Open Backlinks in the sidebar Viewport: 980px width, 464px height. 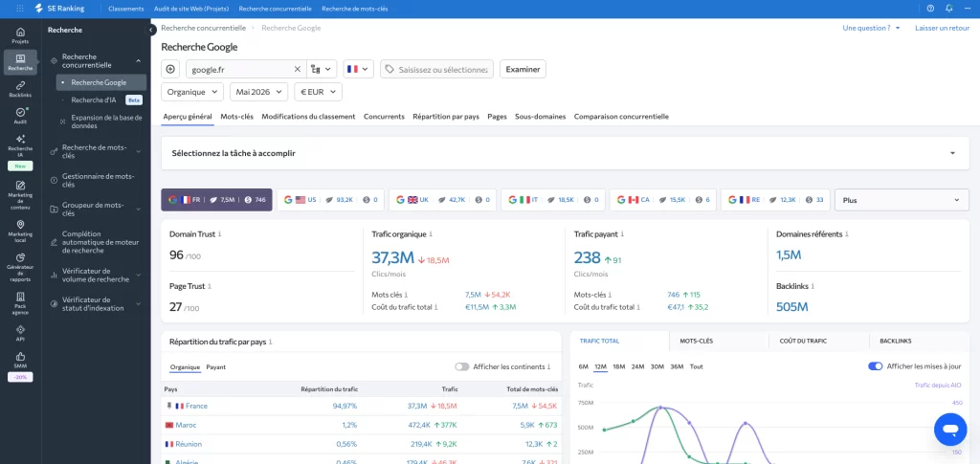coord(21,89)
